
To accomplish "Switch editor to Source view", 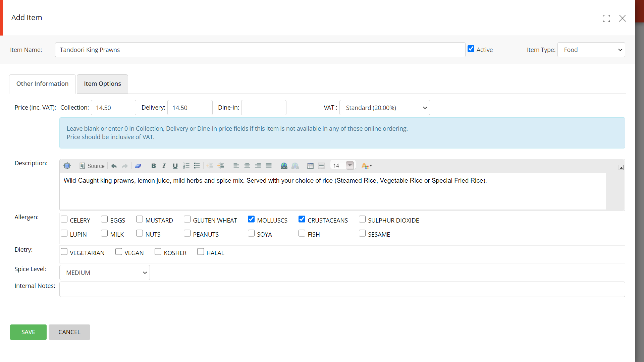I will pyautogui.click(x=92, y=166).
